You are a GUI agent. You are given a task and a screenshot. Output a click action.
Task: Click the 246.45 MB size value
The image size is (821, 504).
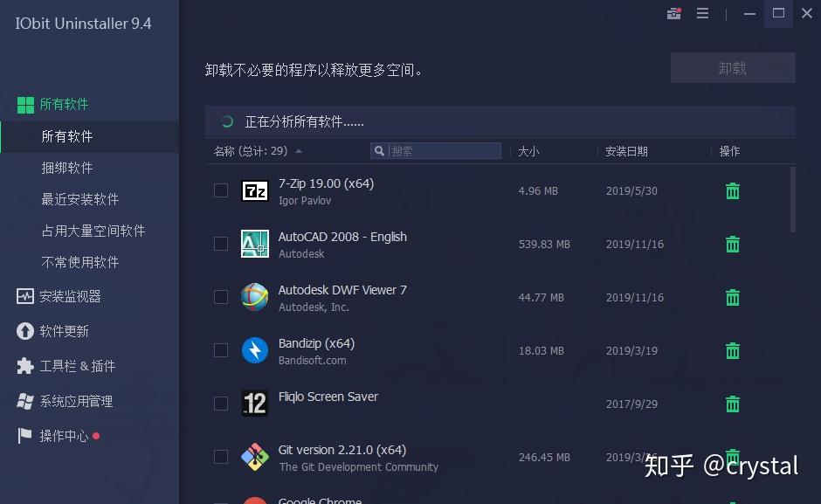tap(544, 458)
